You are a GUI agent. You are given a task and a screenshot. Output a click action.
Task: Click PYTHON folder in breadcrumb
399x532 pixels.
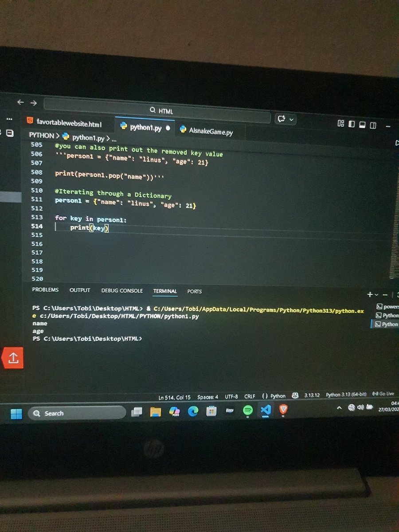41,135
